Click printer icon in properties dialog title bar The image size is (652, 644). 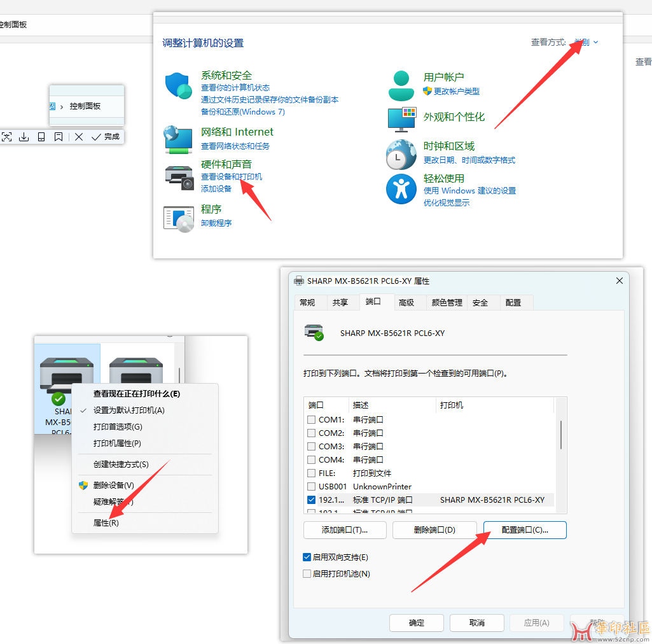tap(298, 281)
